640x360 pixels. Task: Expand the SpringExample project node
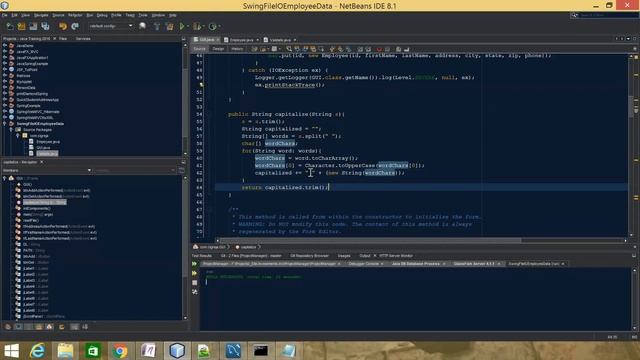pos(4,105)
